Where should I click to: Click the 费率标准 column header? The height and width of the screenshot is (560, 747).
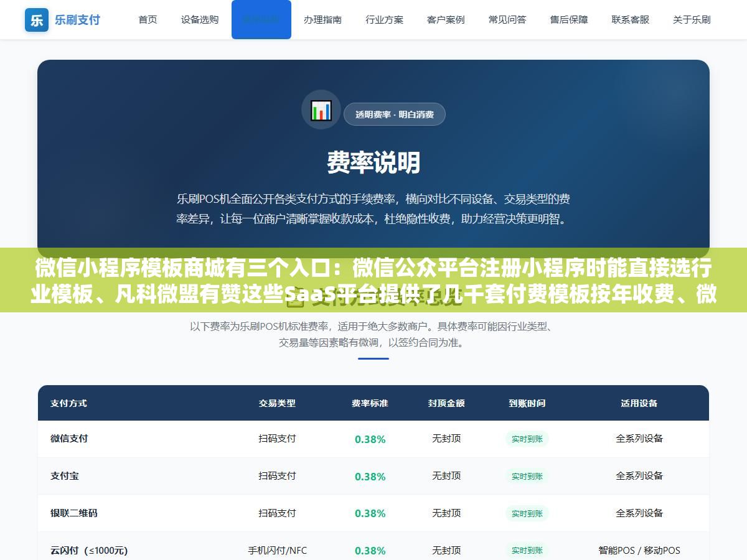click(370, 403)
